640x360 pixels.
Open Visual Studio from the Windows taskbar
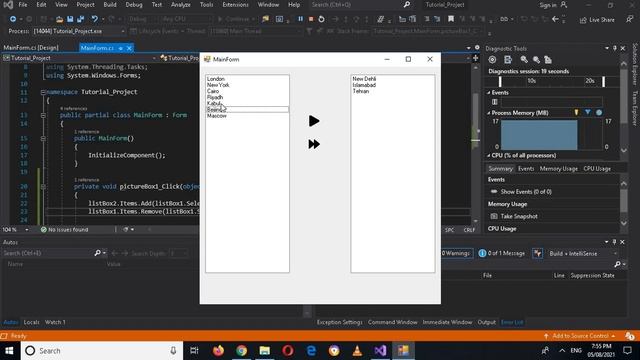(380, 351)
